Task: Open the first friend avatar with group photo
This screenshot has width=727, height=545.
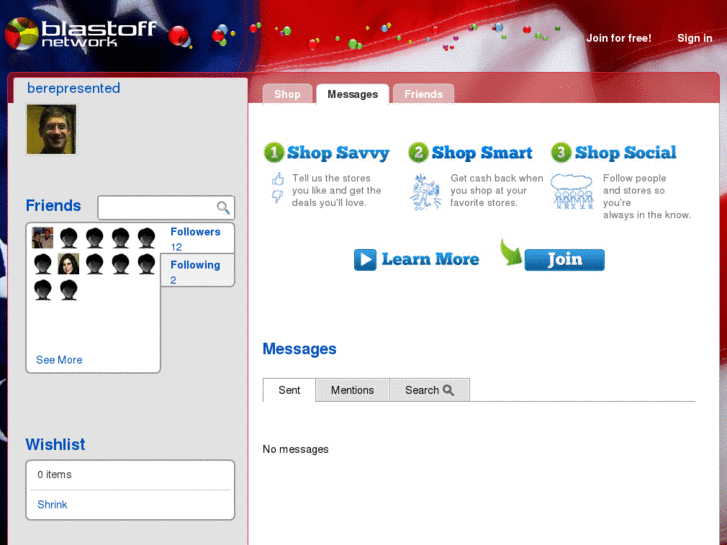Action: tap(43, 238)
